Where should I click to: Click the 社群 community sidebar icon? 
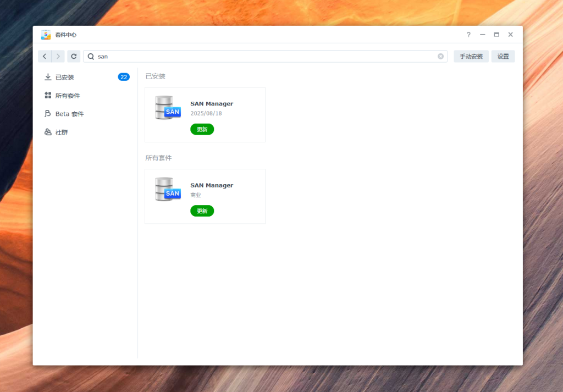[x=48, y=132]
